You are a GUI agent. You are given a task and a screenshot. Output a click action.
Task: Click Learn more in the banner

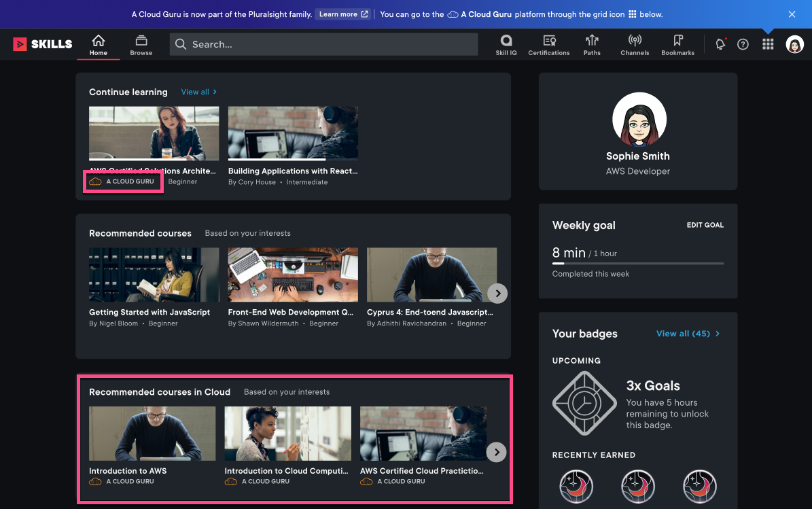point(343,14)
